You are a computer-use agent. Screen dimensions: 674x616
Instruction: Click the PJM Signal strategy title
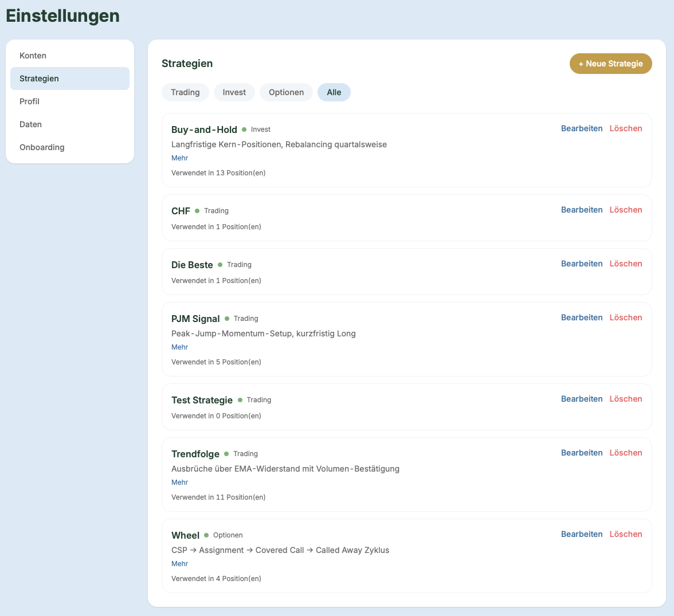pos(195,319)
